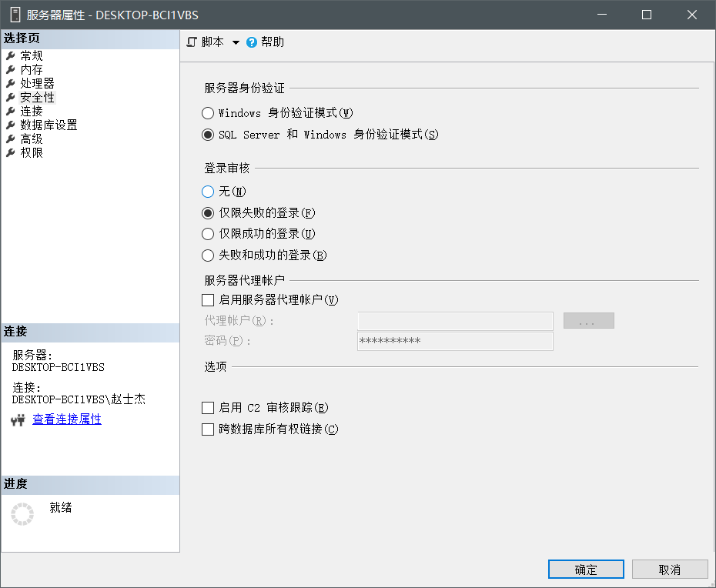Maximize the 服务器属性 window
716x588 pixels.
click(x=647, y=15)
